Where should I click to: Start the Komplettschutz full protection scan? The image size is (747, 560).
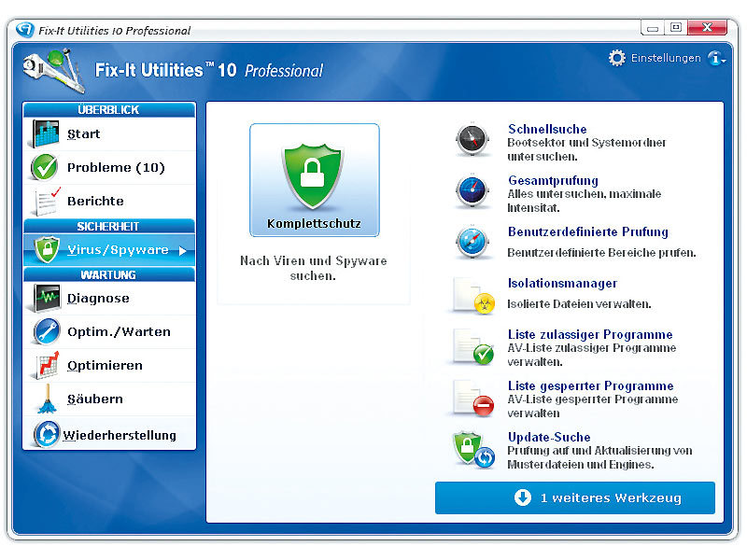point(314,180)
